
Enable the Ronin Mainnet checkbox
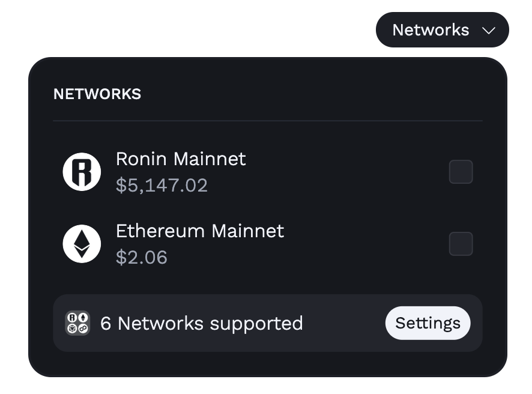tap(461, 172)
